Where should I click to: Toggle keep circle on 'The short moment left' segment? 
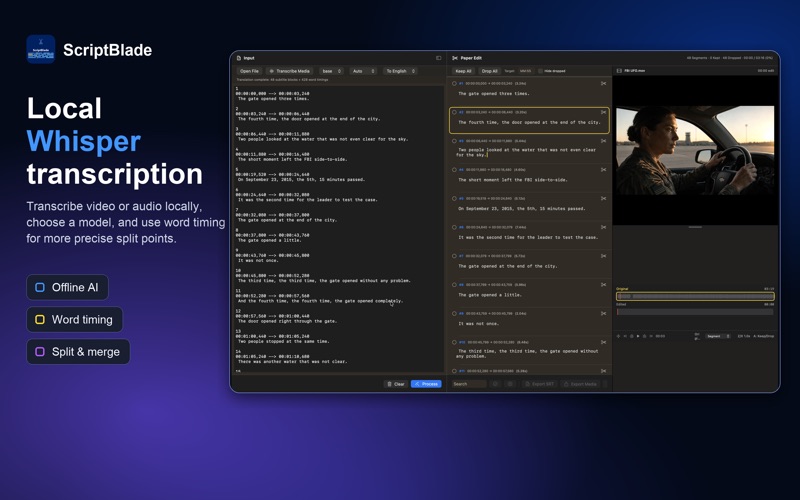point(454,169)
